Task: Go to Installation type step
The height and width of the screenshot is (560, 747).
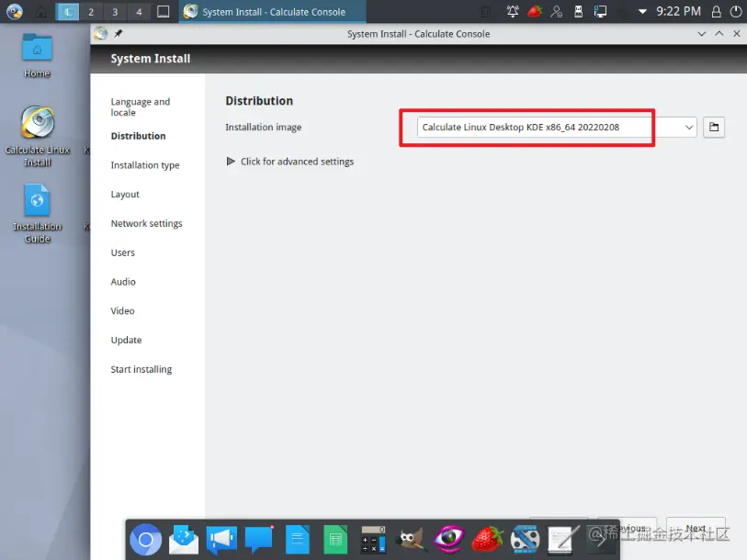Action: point(145,165)
